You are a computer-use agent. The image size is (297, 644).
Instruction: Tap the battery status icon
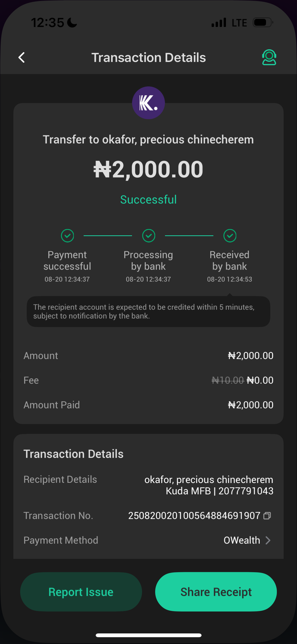(x=263, y=23)
